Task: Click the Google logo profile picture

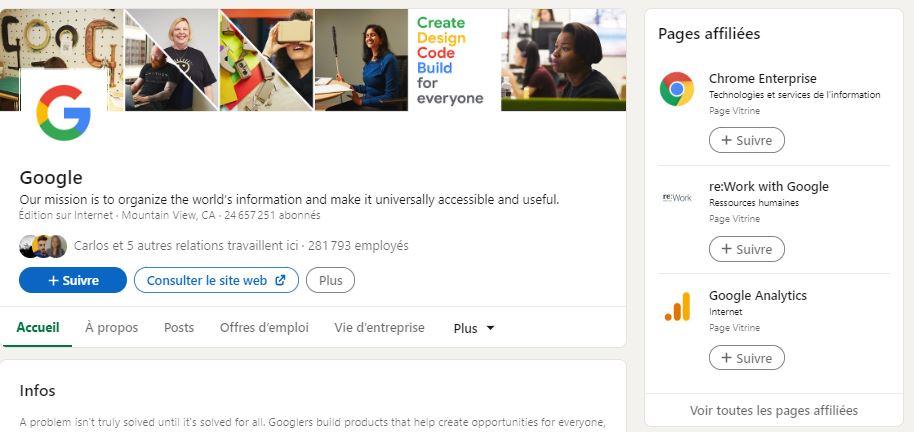Action: pyautogui.click(x=63, y=113)
